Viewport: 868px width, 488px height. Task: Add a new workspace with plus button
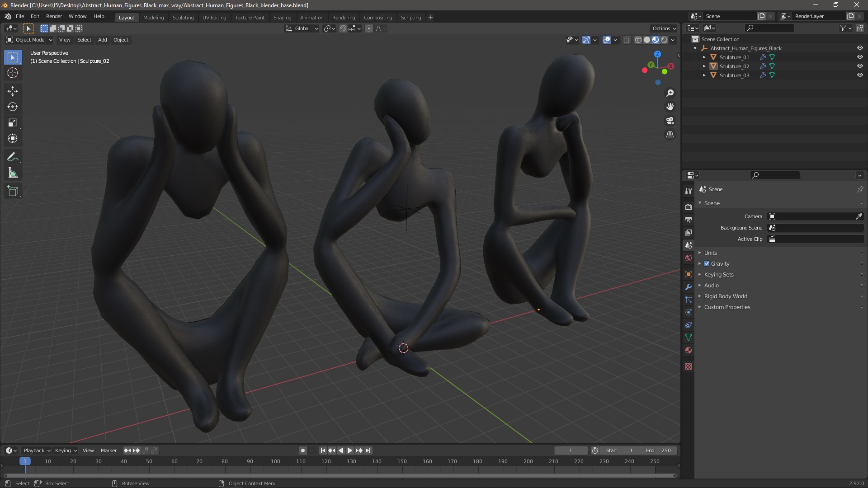(x=430, y=18)
